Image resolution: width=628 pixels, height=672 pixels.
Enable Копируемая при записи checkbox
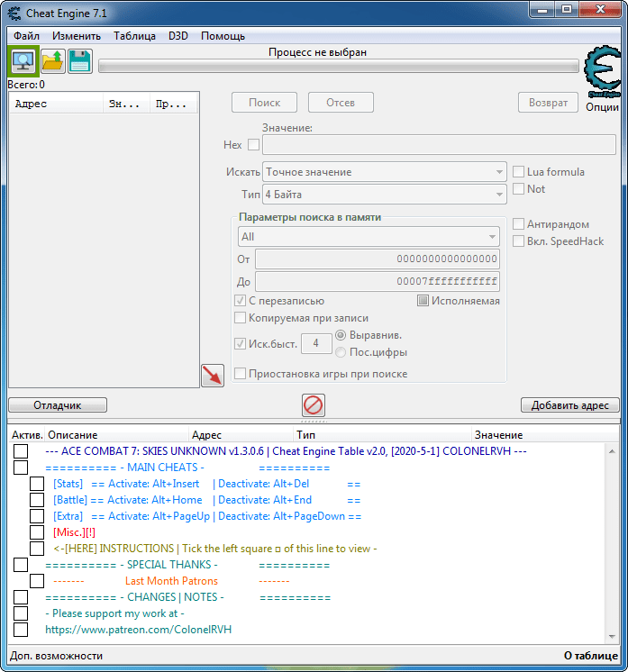(x=240, y=318)
